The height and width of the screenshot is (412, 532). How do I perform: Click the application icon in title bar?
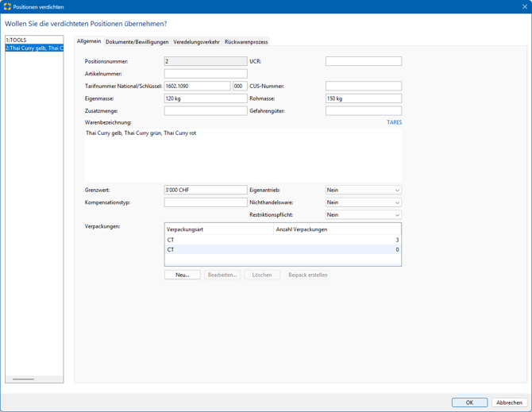(7, 6)
